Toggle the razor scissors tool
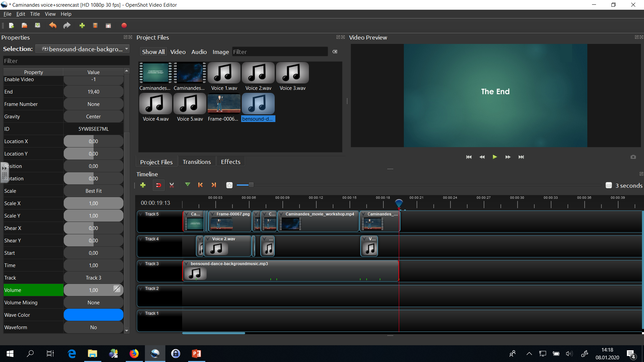644x362 pixels. (172, 185)
